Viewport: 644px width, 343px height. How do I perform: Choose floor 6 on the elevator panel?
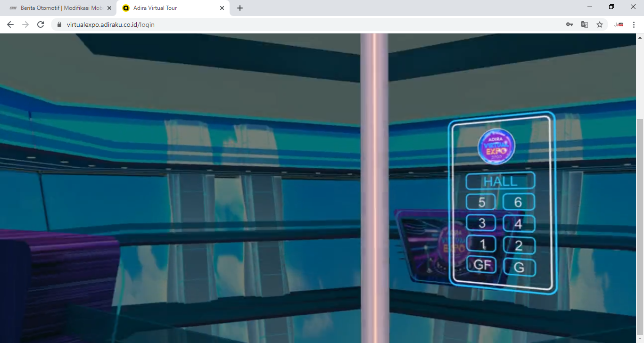point(518,202)
